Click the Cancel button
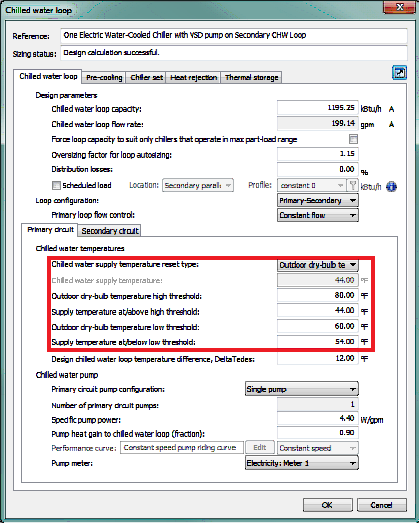 [382, 505]
